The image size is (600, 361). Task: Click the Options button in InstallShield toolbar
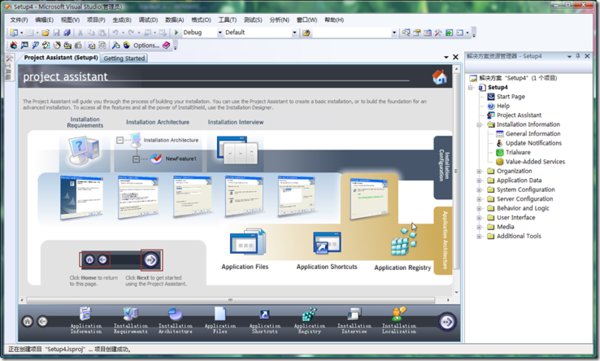(146, 45)
